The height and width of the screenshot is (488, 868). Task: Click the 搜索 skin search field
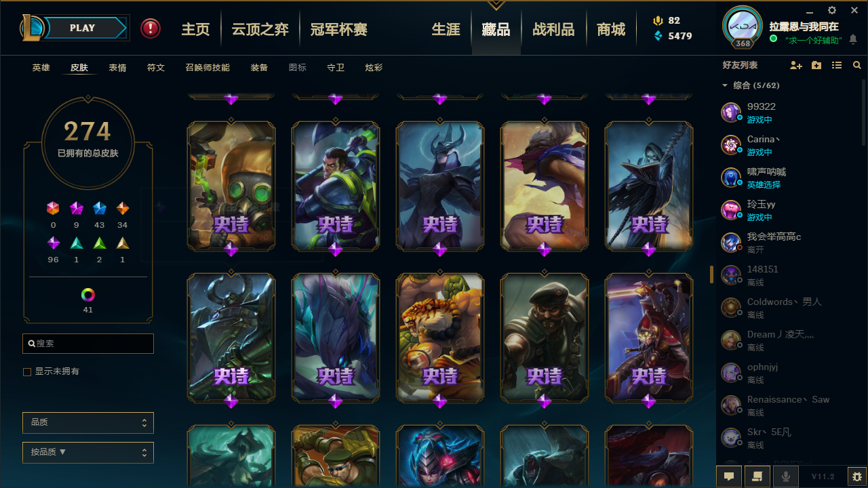88,344
